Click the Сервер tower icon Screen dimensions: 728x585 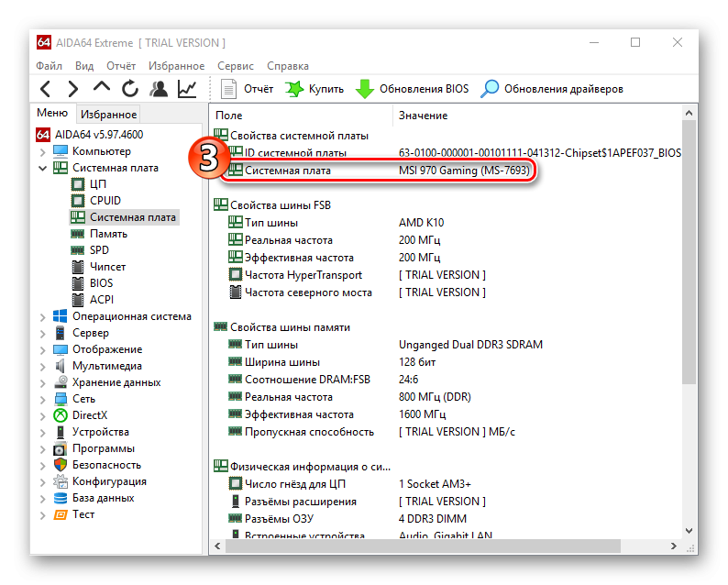[60, 333]
